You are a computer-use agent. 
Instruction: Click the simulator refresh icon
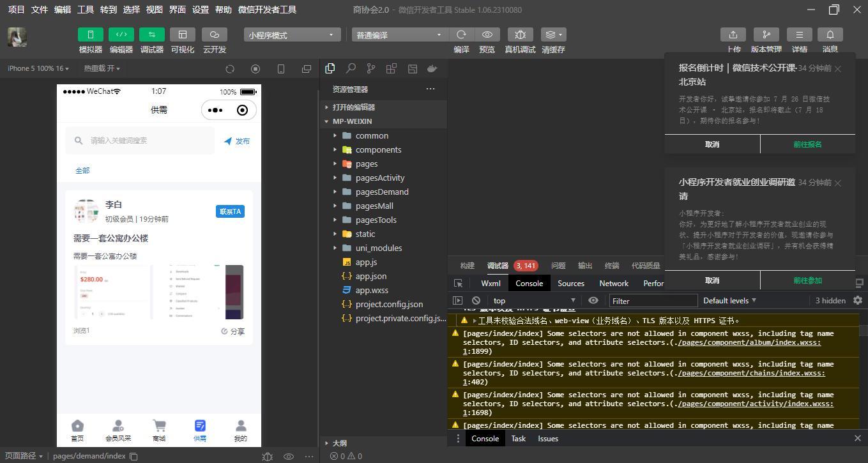pyautogui.click(x=230, y=69)
